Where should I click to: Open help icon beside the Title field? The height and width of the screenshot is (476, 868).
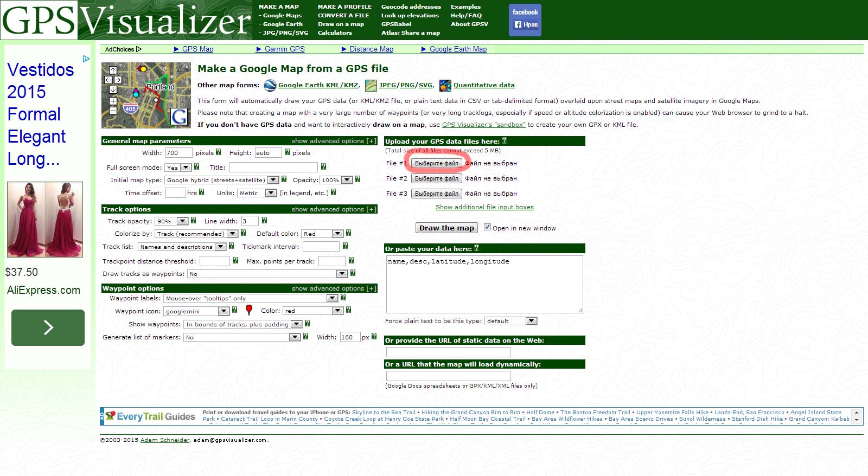pyautogui.click(x=323, y=167)
